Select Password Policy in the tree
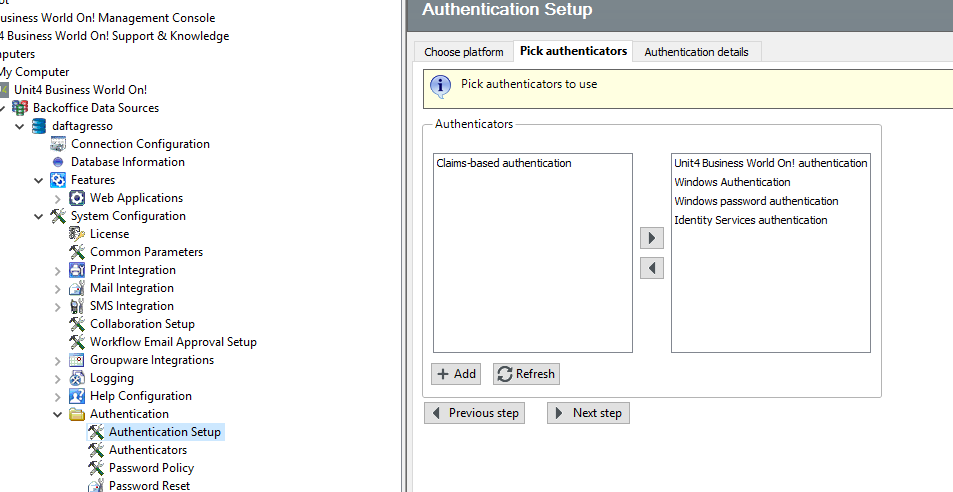 click(151, 468)
